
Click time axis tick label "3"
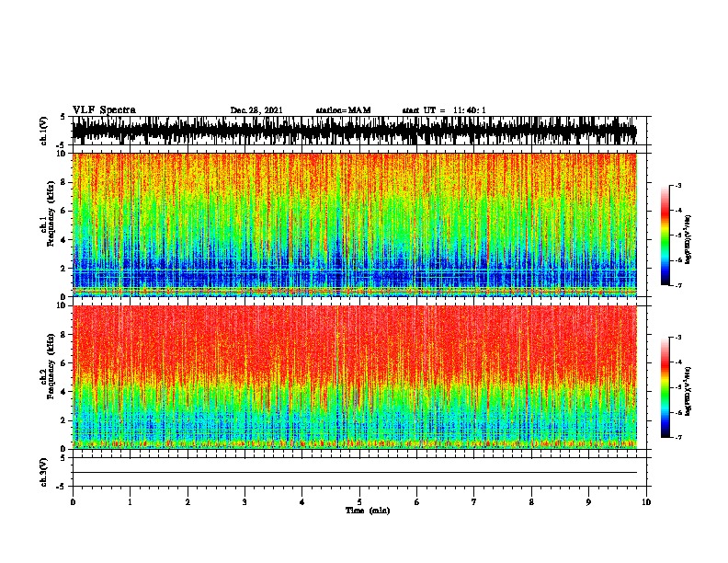pyautogui.click(x=245, y=502)
